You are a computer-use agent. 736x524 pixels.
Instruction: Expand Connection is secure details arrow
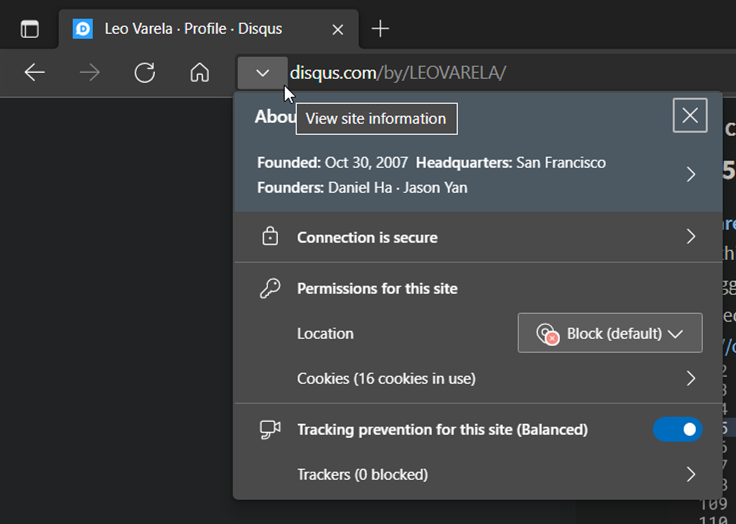coord(690,237)
